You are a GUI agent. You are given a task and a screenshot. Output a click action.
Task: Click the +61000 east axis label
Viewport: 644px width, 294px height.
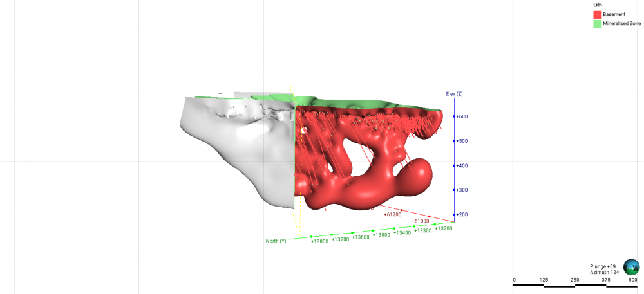(421, 221)
